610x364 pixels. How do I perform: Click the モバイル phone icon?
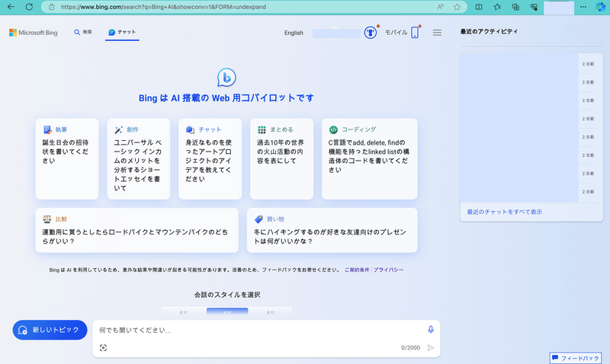click(x=415, y=32)
